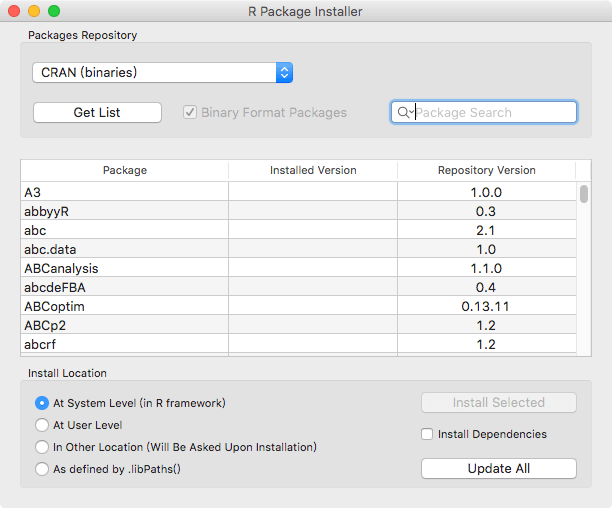
Task: Click the package list scrollbar thumb
Action: pos(584,194)
